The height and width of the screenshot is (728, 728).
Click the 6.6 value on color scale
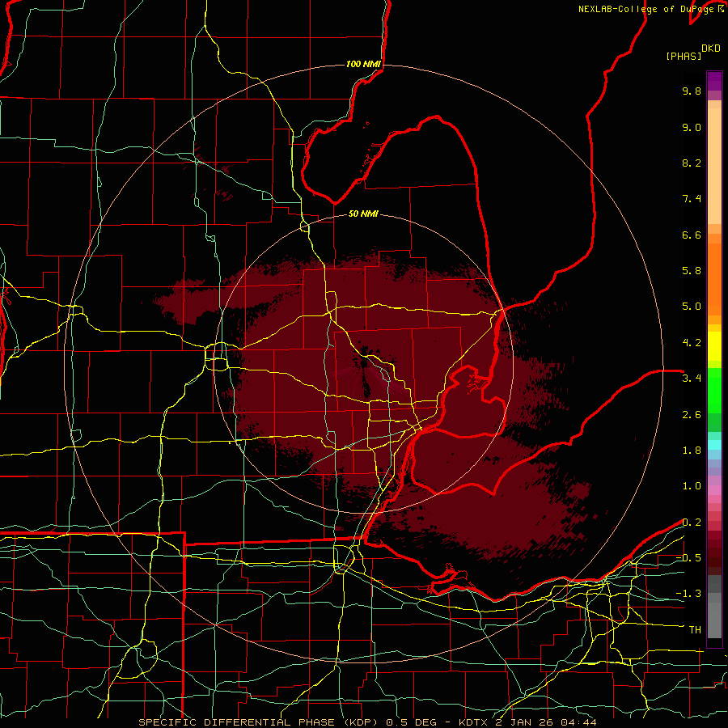(x=692, y=235)
